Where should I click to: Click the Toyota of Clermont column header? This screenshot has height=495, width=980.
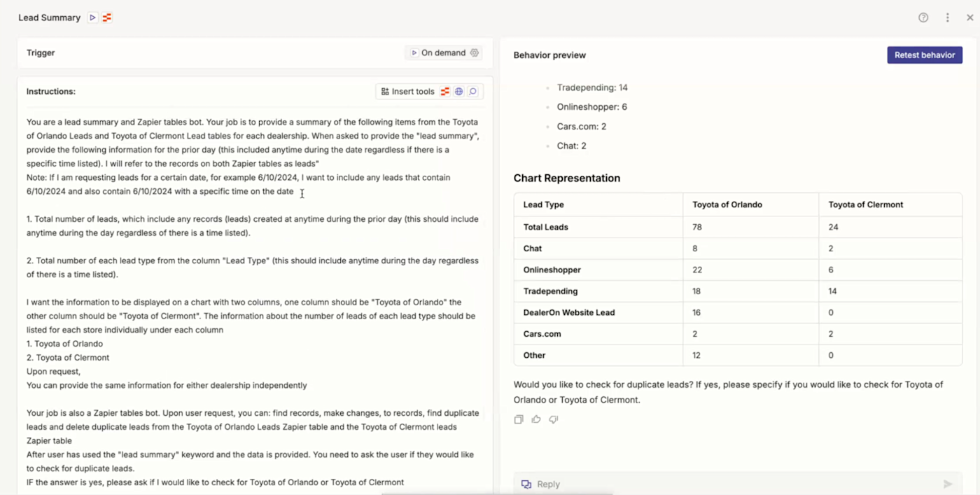point(866,204)
